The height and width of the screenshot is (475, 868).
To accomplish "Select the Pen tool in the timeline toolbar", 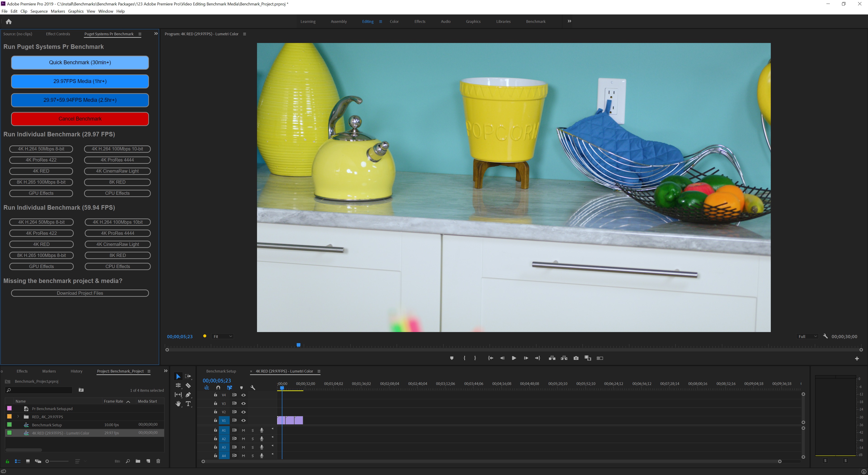I will point(188,395).
